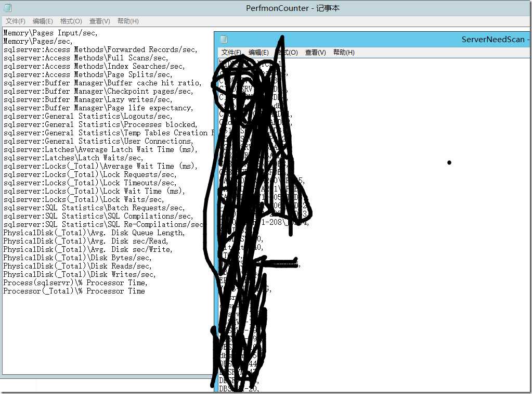532x394 pixels.
Task: Click 'Latches\Average Latch Wait Time (ms),' line
Action: tap(100, 149)
